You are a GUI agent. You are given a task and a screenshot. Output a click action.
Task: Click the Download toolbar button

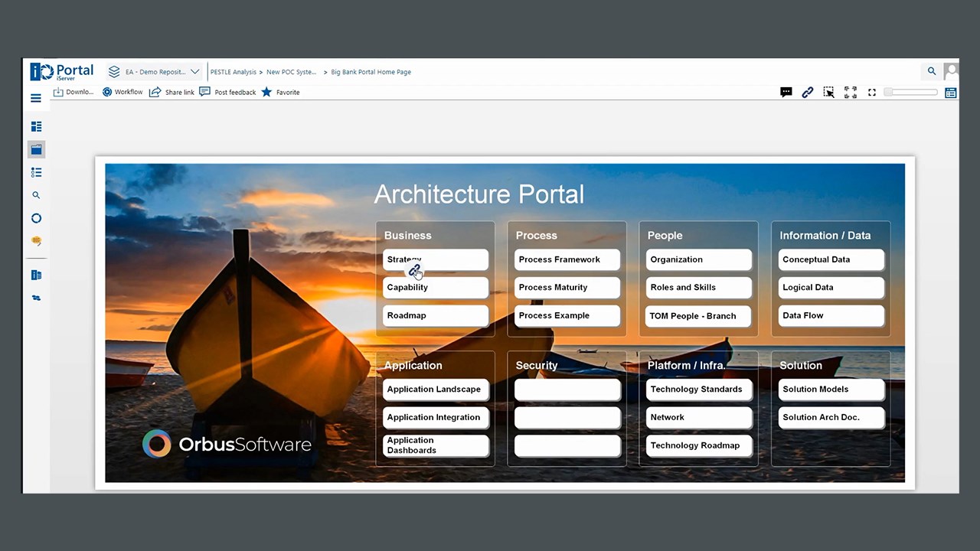coord(73,92)
